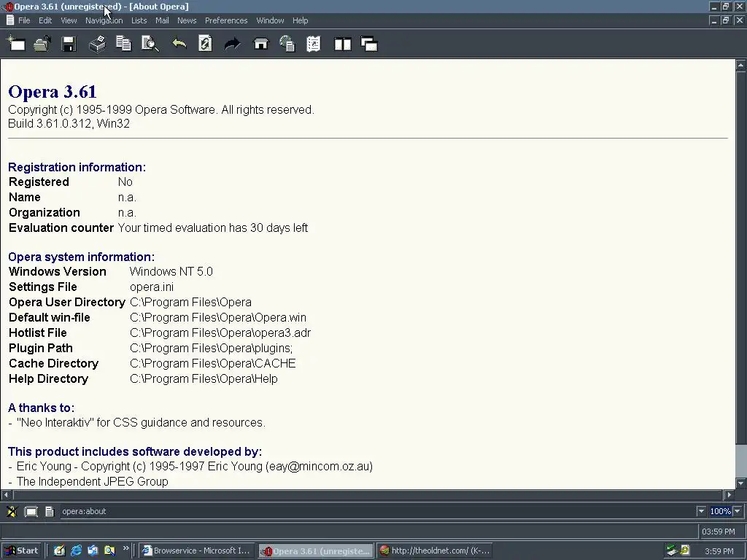Open the Window menu
Viewport: 747px width, 560px height.
[270, 20]
